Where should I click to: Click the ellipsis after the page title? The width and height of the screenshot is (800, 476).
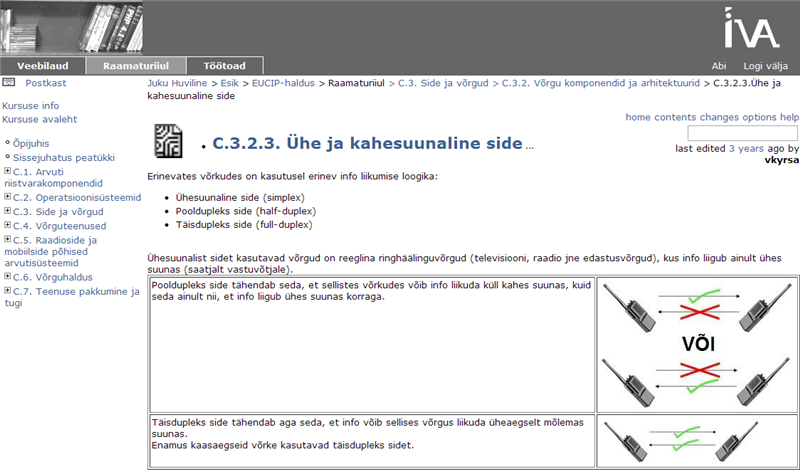pyautogui.click(x=530, y=147)
